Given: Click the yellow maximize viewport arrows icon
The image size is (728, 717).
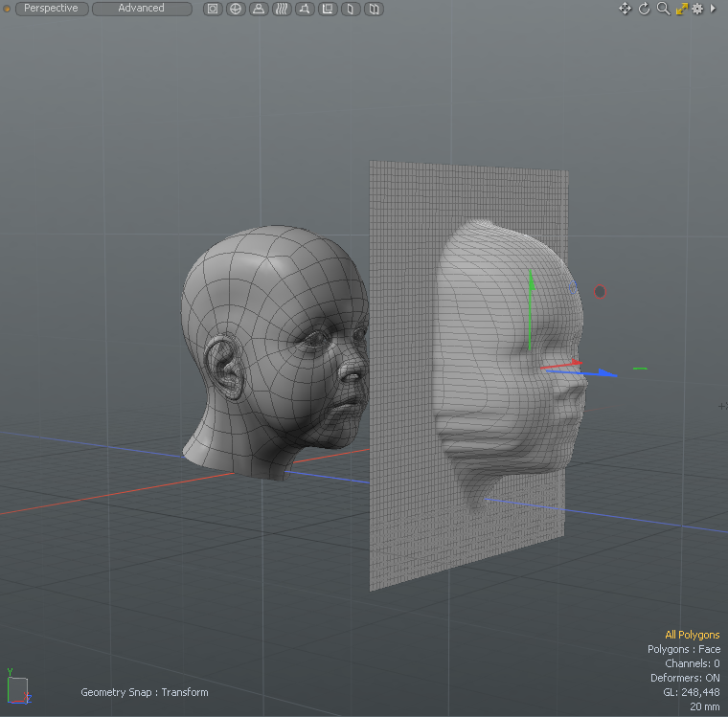Looking at the screenshot, I should tap(681, 9).
